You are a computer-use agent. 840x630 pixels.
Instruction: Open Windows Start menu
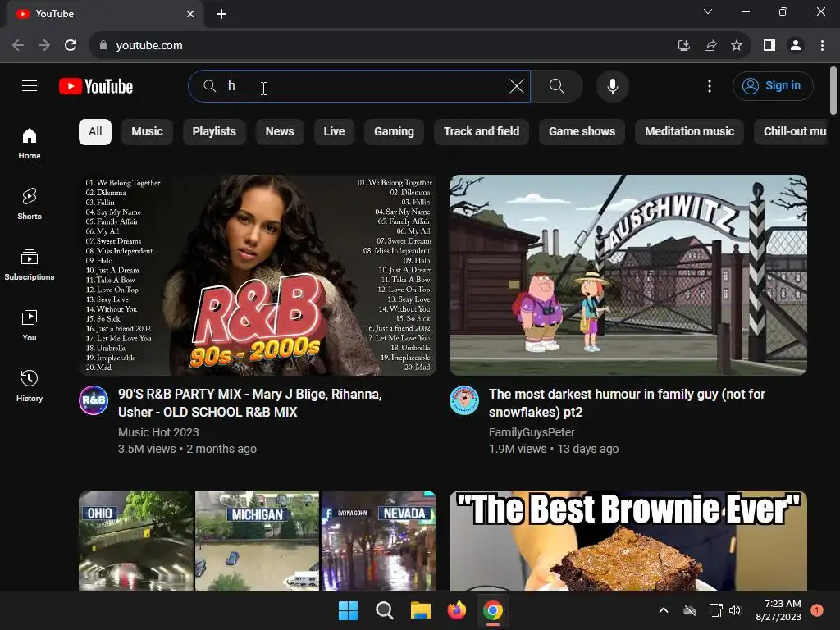[x=348, y=610]
